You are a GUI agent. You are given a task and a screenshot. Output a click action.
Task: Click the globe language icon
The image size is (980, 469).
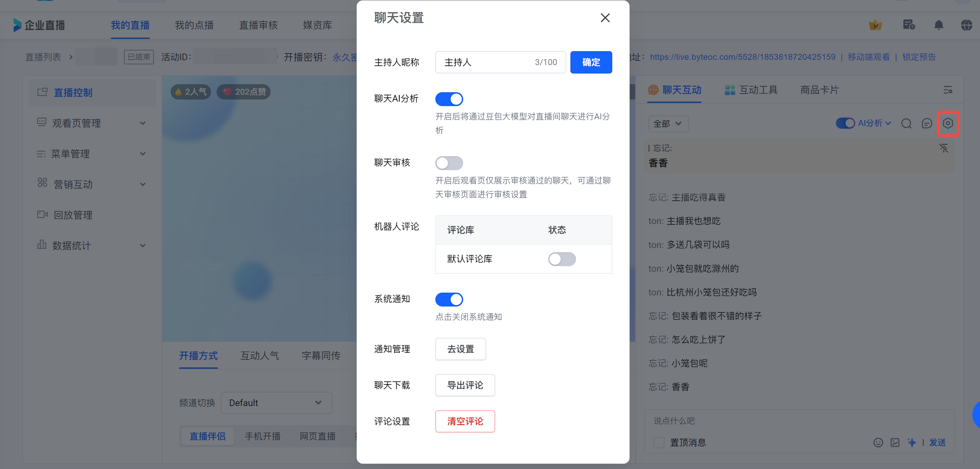click(966, 25)
